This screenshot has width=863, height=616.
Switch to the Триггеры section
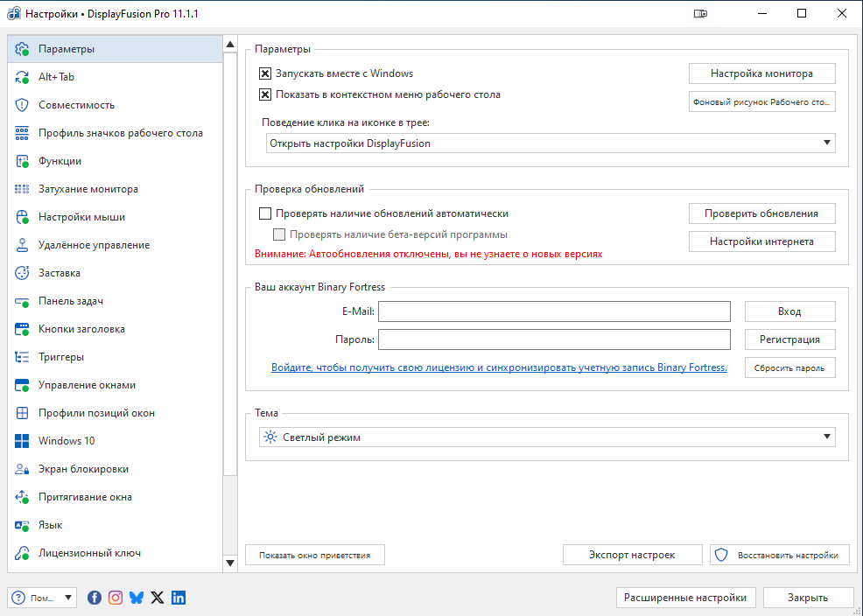[x=61, y=357]
